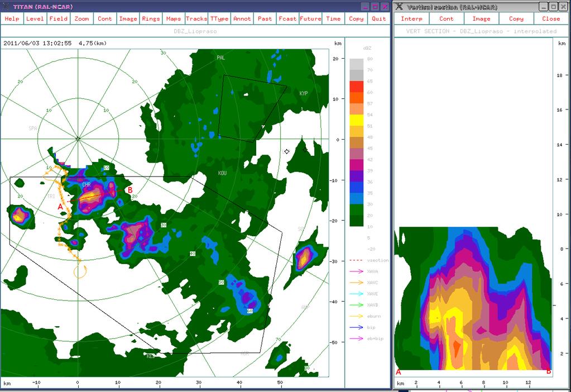
Task: Click the KYP station label on map
Action: (304, 93)
